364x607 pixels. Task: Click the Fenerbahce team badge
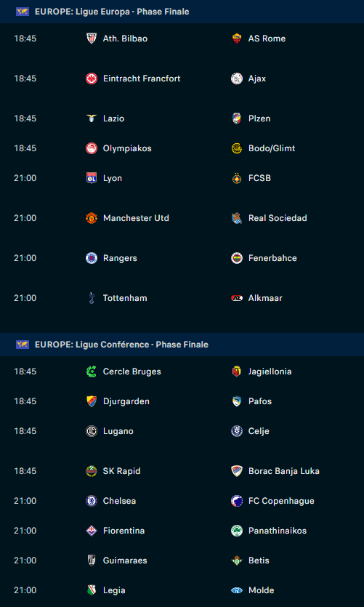point(237,258)
